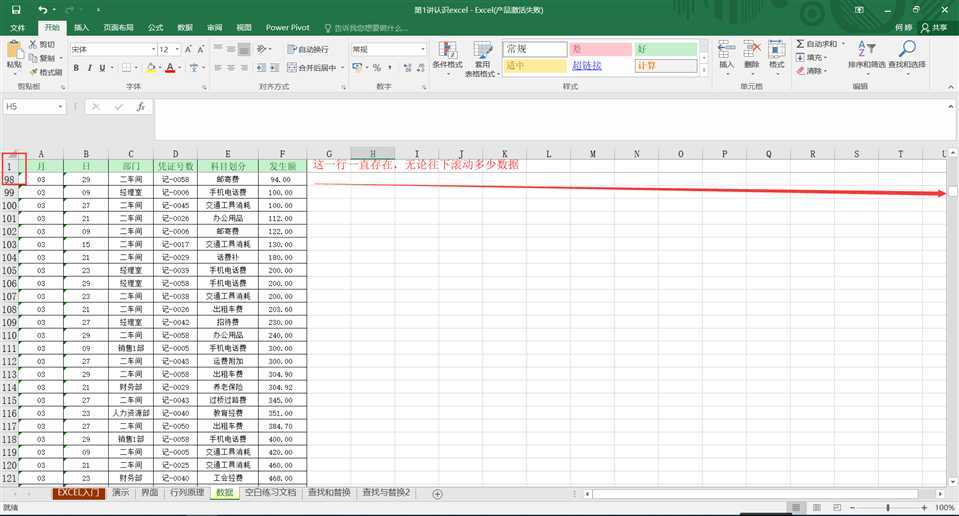Switch to the Formulas (公式) ribbon tab
Image resolution: width=959 pixels, height=516 pixels.
click(155, 28)
